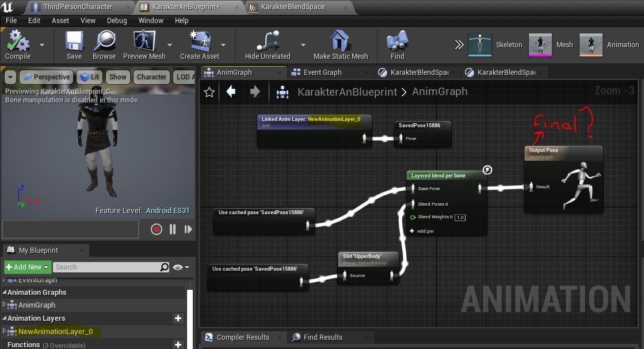This screenshot has height=349, width=644.
Task: Click the Add New button
Action: (28, 267)
